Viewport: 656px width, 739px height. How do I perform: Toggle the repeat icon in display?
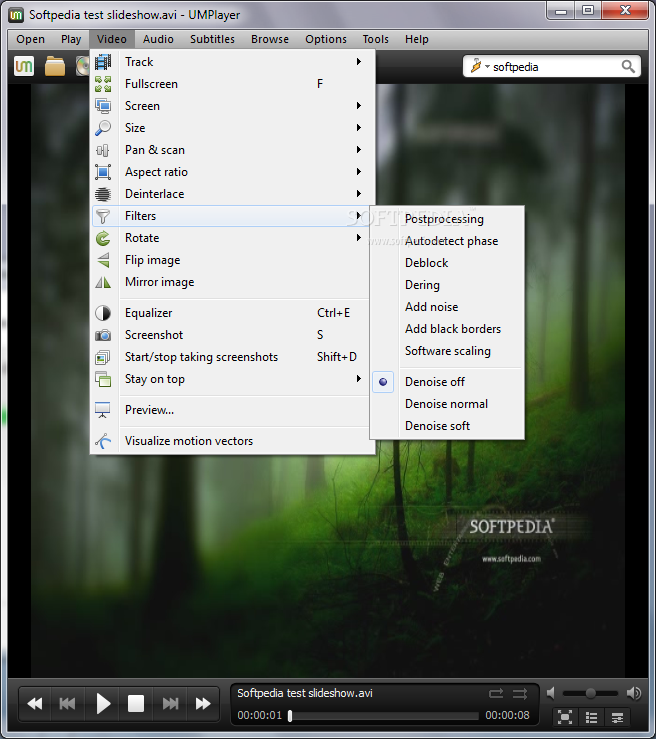496,693
